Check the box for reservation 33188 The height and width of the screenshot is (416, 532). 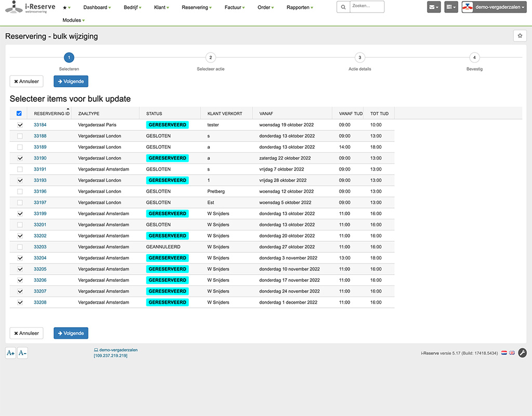pyautogui.click(x=20, y=136)
